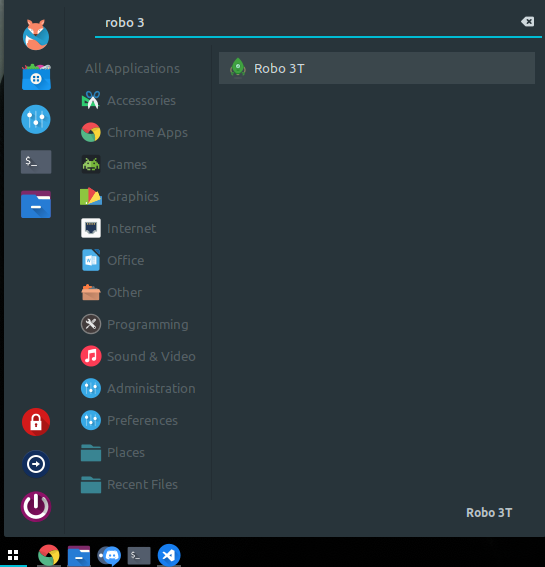Click the Chrome Apps category icon
545x567 pixels.
coord(91,132)
